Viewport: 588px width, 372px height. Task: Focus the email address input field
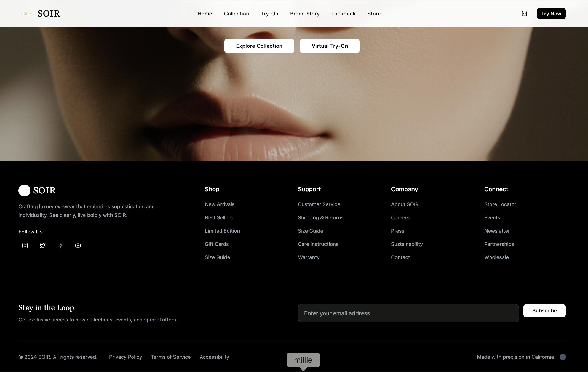coord(408,313)
